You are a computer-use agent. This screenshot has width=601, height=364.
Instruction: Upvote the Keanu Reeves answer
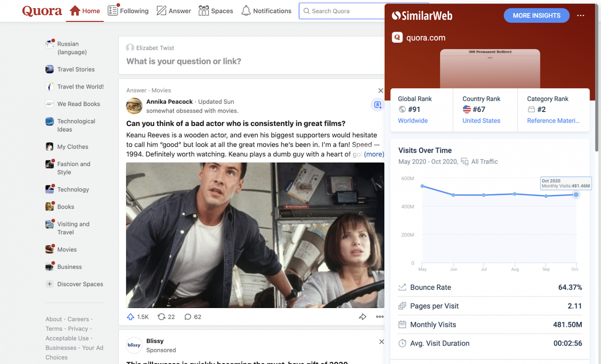(137, 317)
